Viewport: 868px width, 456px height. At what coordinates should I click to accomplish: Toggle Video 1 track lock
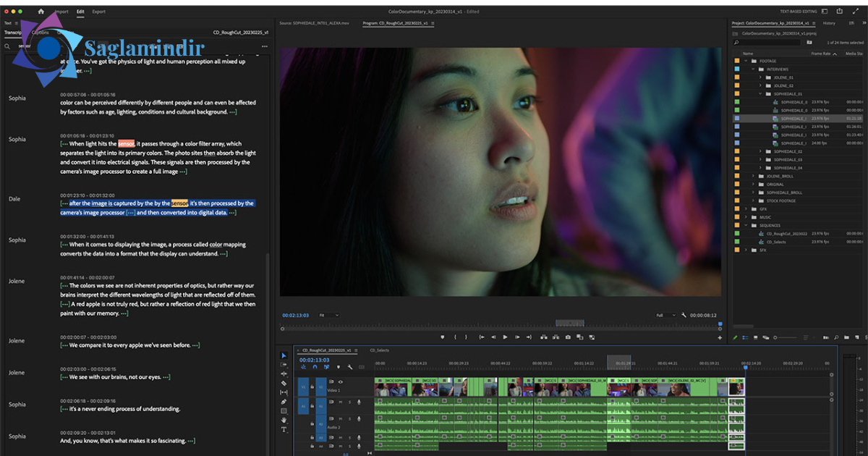[x=312, y=387]
